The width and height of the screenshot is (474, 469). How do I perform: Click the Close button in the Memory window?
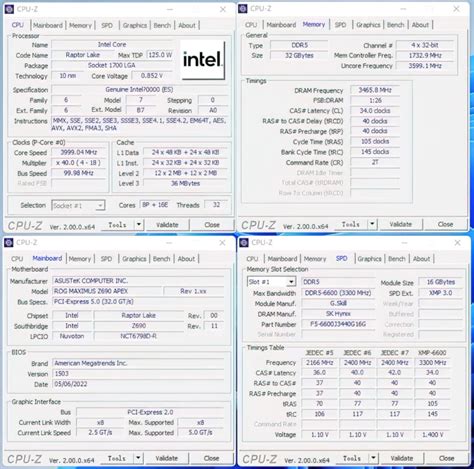(x=445, y=224)
